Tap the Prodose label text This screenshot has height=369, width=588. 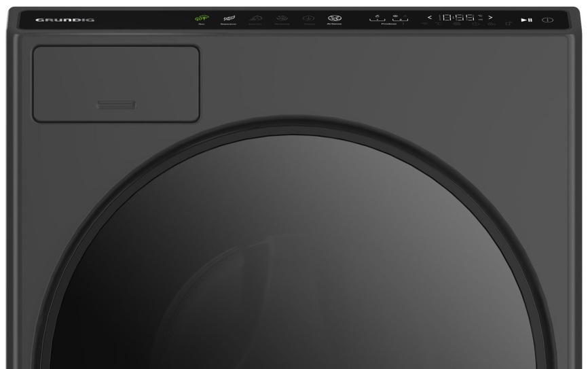pyautogui.click(x=388, y=24)
